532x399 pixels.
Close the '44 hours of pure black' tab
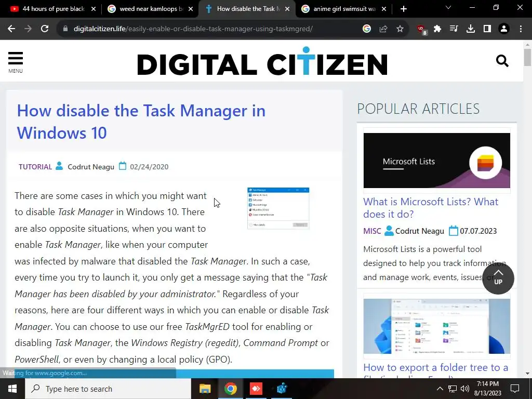click(x=94, y=9)
